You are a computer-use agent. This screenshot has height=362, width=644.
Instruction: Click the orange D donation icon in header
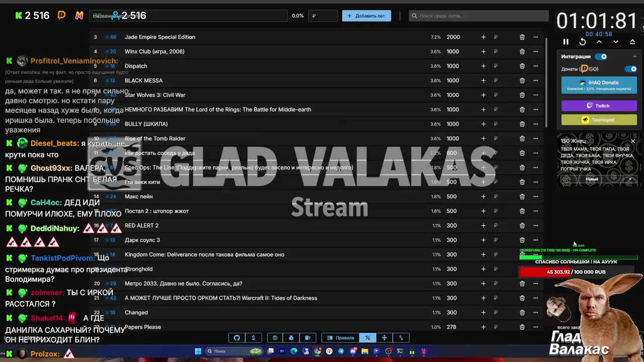[x=61, y=16]
